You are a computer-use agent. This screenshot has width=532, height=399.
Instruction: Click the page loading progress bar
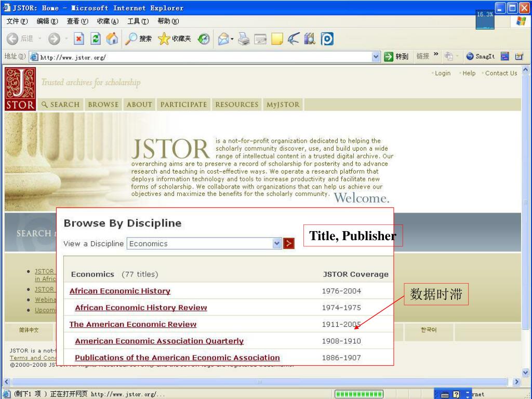(x=358, y=394)
